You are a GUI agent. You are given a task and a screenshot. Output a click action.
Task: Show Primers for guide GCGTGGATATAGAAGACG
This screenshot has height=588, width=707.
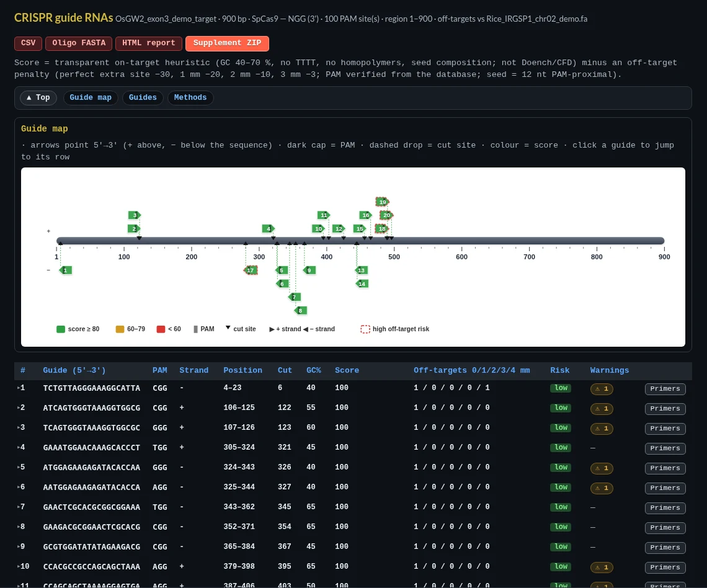coord(665,548)
